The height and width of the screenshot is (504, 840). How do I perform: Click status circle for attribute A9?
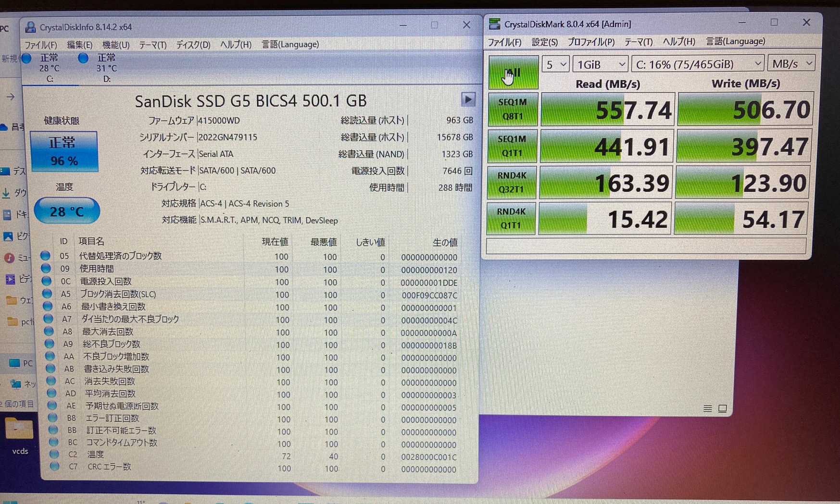[49, 343]
